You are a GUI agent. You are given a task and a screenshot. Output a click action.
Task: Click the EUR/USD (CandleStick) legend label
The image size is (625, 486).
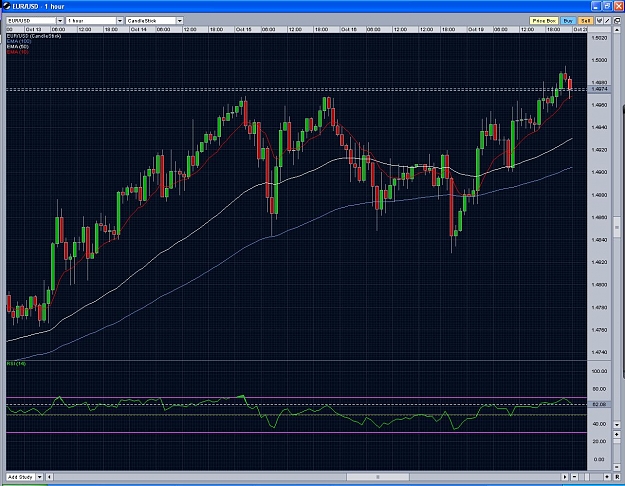point(34,36)
